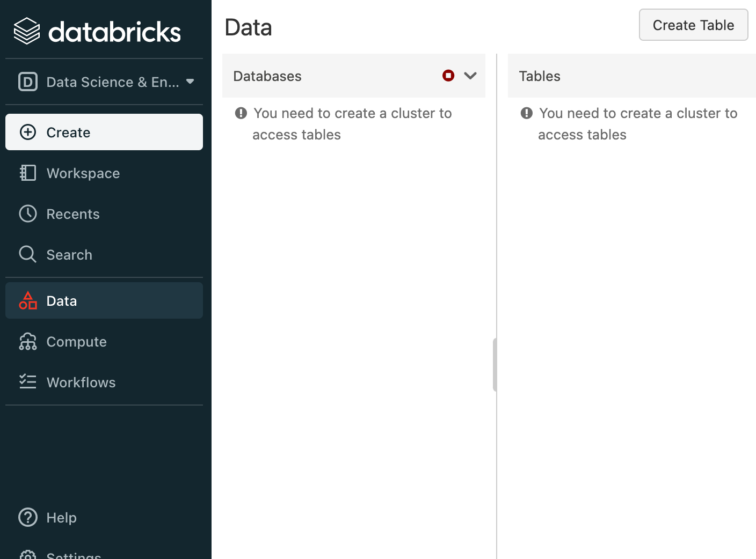The image size is (756, 559).
Task: Click the Databricks logo icon
Action: tap(27, 31)
